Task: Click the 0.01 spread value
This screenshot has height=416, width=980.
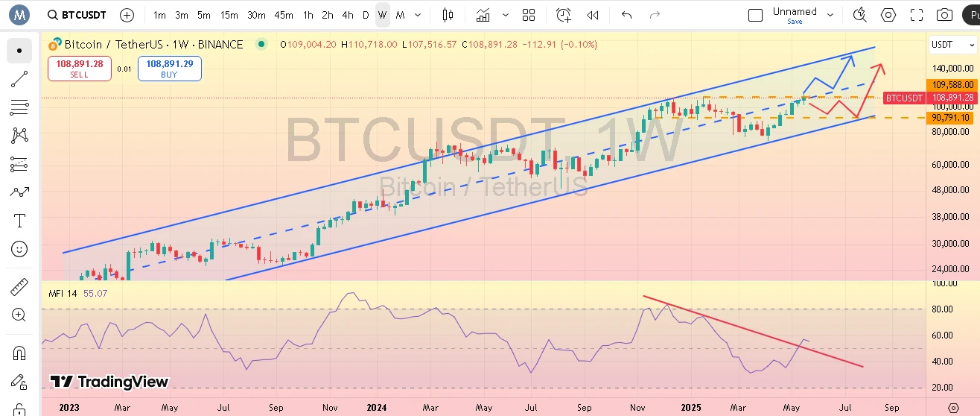Action: coord(124,69)
